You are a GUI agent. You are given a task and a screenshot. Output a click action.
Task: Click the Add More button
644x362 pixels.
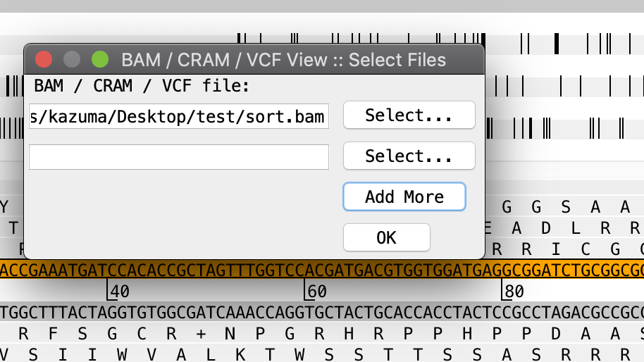point(404,196)
